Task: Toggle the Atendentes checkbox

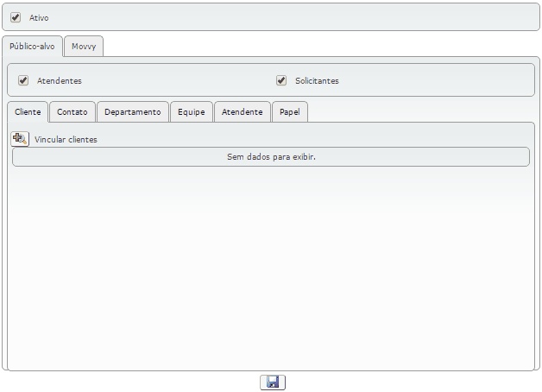Action: click(x=23, y=80)
